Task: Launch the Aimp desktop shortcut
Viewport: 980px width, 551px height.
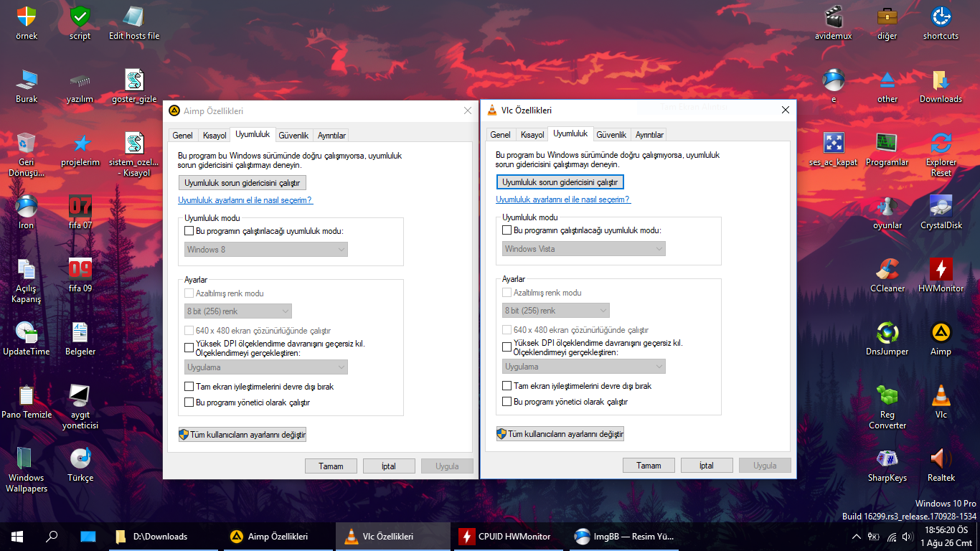Action: point(941,339)
